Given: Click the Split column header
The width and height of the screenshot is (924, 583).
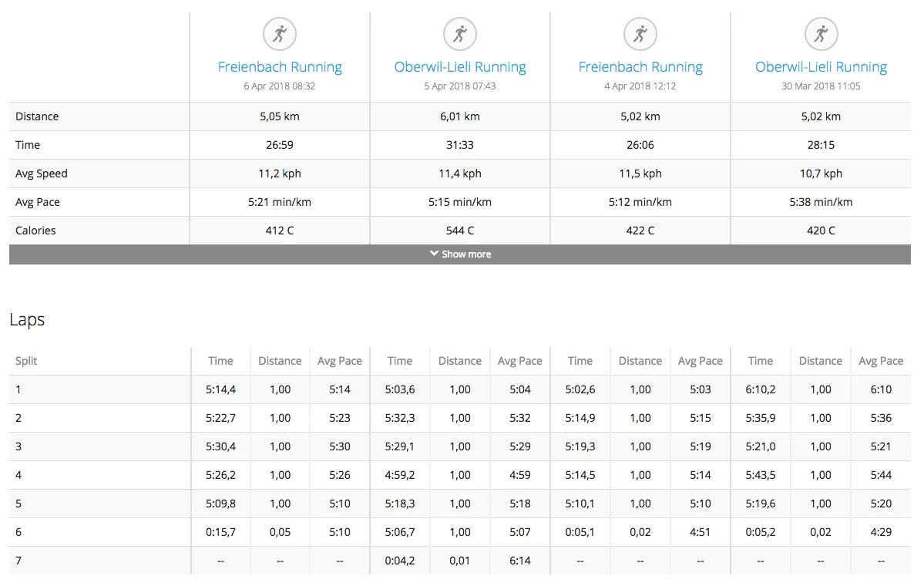Looking at the screenshot, I should (26, 361).
